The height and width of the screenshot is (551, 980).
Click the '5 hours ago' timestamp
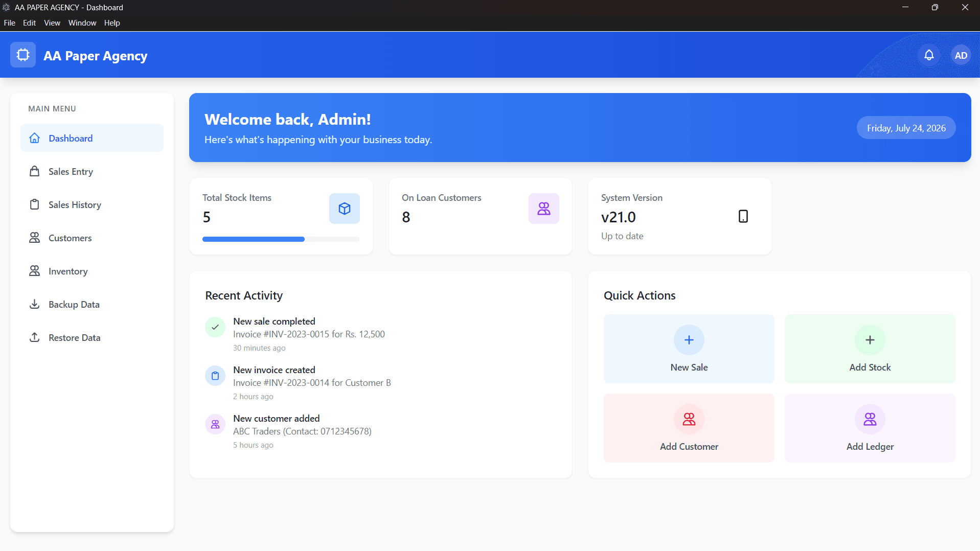[x=253, y=445]
